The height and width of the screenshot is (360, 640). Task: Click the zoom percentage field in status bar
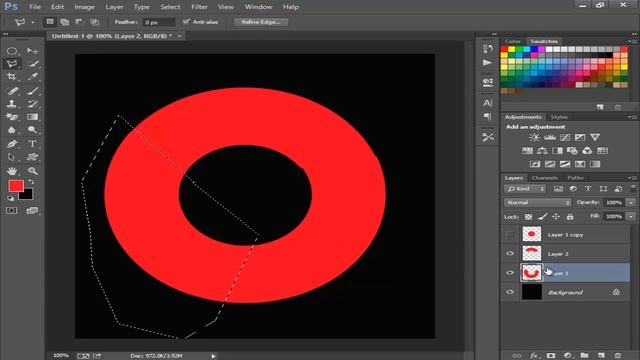(x=61, y=356)
